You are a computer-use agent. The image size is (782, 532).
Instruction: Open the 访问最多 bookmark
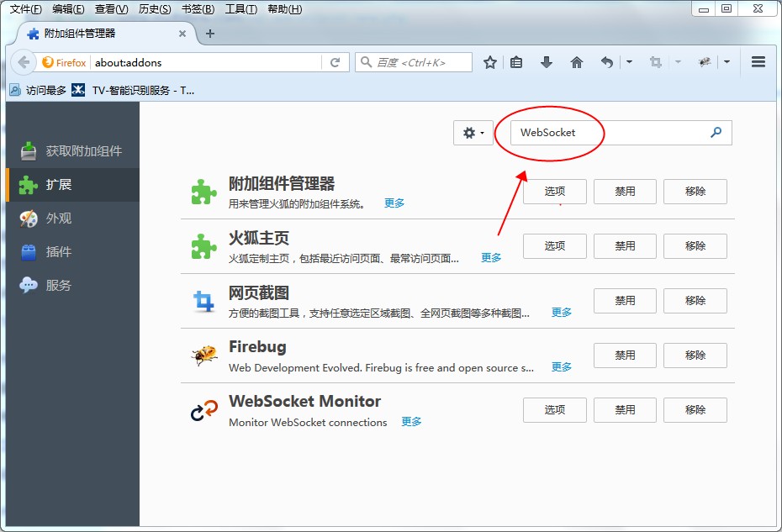39,90
